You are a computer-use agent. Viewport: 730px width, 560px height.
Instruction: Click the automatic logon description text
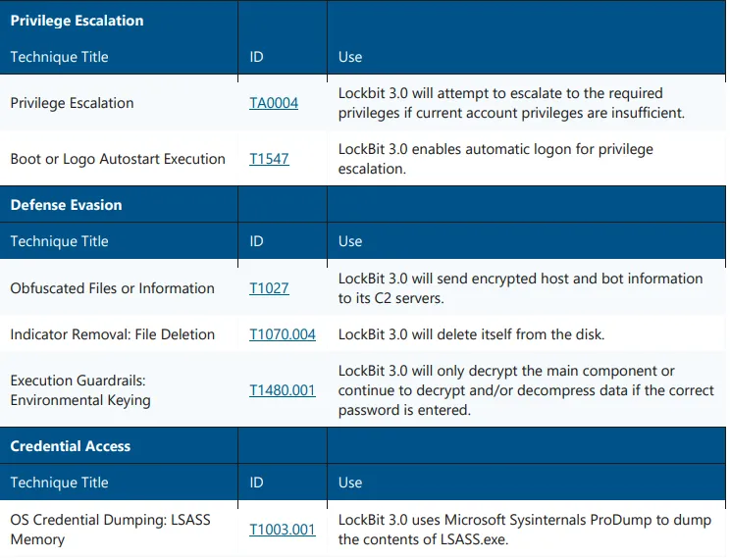[495, 159]
